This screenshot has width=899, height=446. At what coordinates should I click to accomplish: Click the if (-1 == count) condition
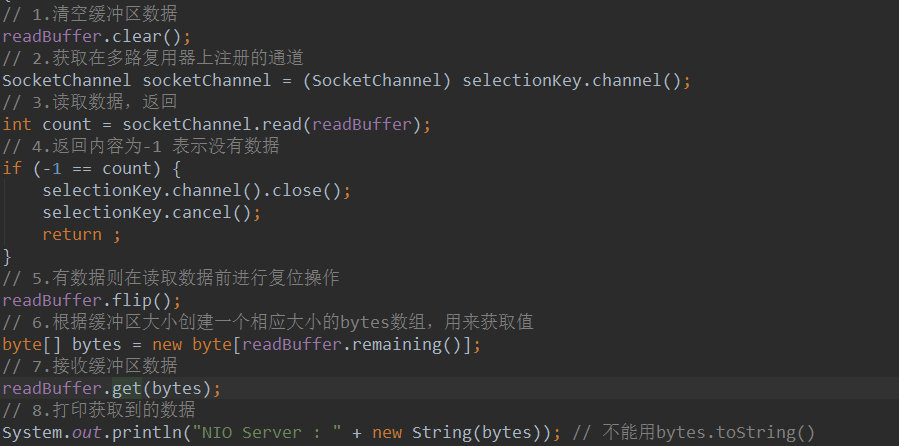(84, 169)
